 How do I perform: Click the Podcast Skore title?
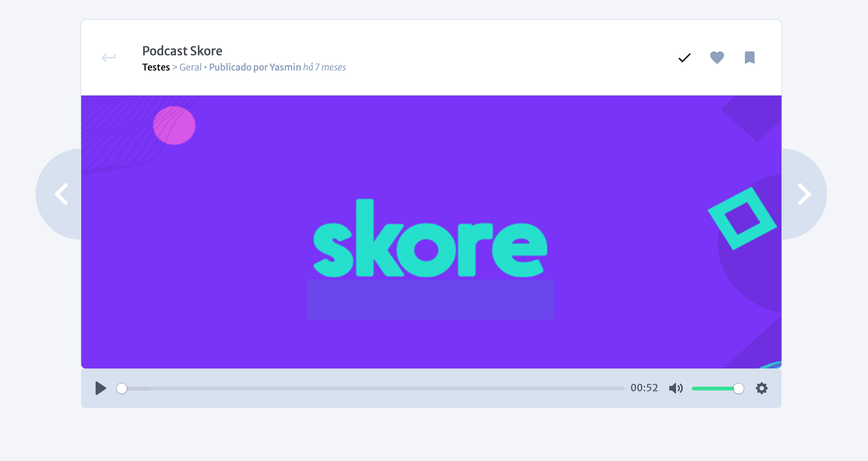(182, 51)
